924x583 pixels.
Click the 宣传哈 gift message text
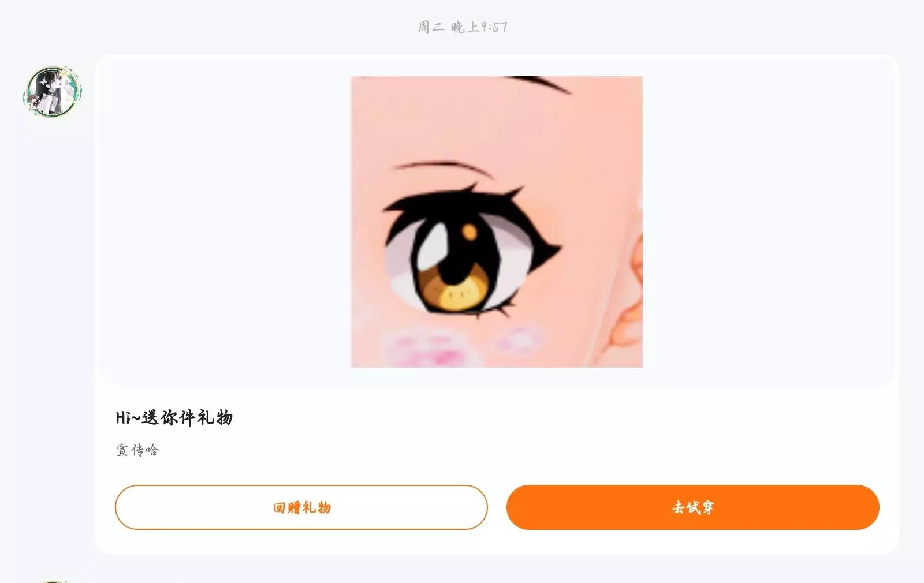[137, 450]
